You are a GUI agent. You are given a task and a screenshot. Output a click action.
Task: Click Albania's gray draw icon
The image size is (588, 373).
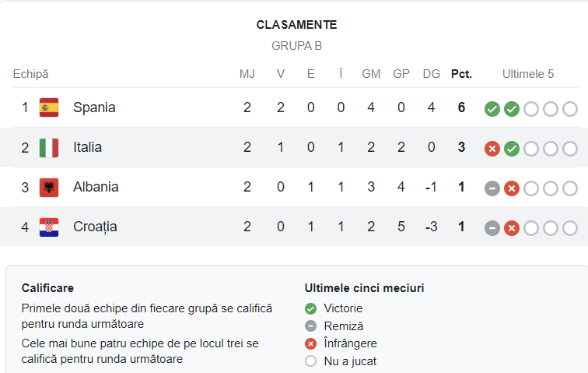(x=492, y=188)
